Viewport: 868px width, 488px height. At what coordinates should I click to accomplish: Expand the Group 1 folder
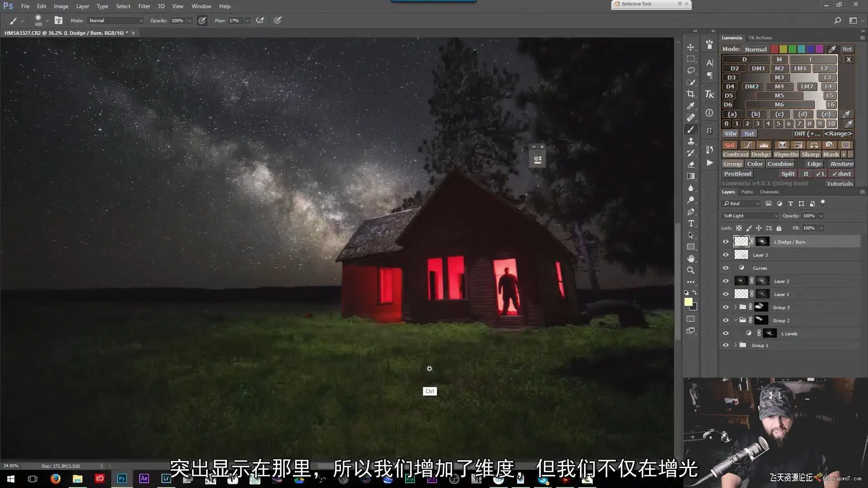point(736,345)
